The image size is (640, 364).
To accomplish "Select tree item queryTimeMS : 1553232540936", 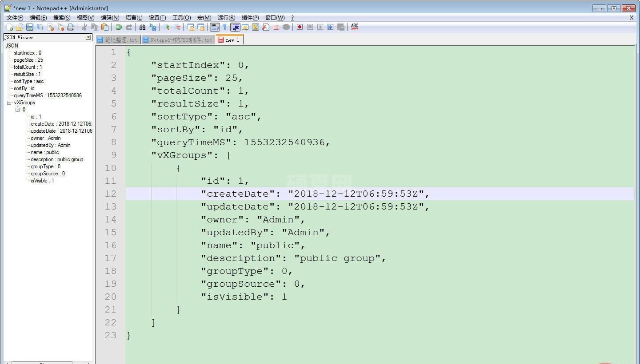I will pos(48,95).
